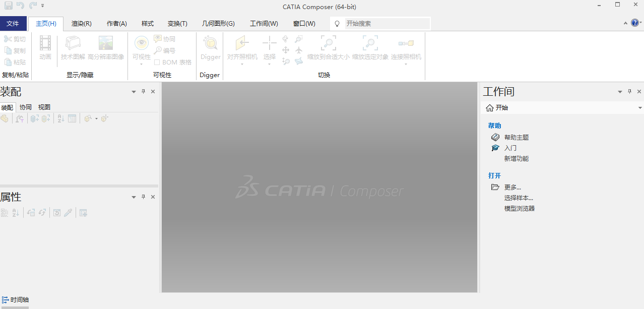
Task: Click the 可视性 eye icon
Action: point(142,43)
